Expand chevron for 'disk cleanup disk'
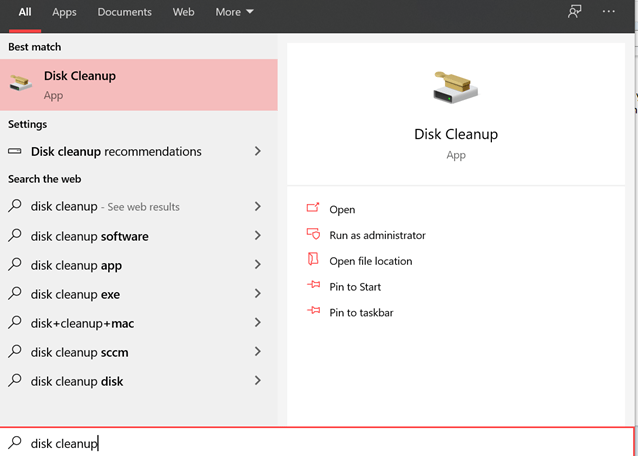The width and height of the screenshot is (638, 456). [x=258, y=381]
